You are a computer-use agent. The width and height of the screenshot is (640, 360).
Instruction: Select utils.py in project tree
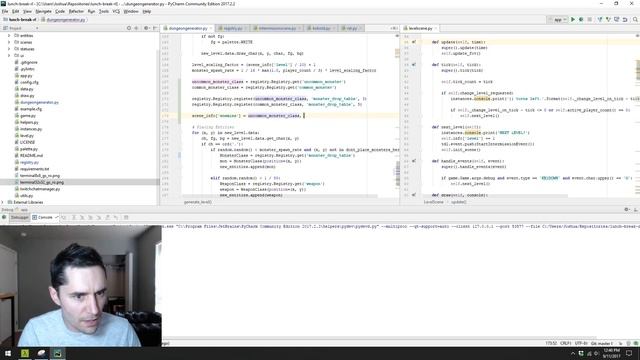pyautogui.click(x=27, y=196)
